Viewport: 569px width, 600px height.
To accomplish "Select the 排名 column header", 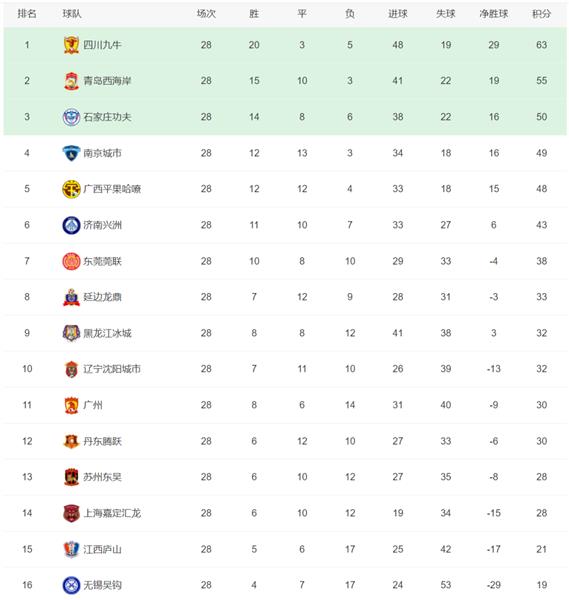I will (27, 14).
